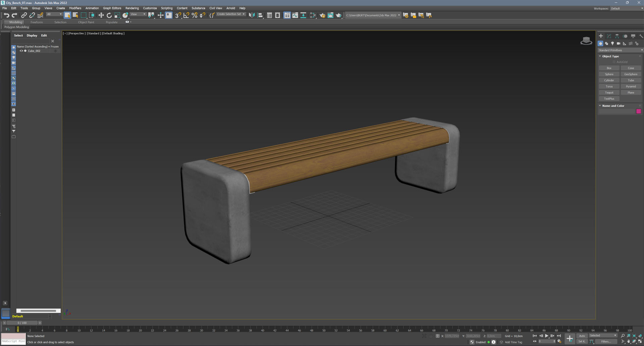Click the TextPlus button
This screenshot has width=644, height=346.
(x=609, y=99)
